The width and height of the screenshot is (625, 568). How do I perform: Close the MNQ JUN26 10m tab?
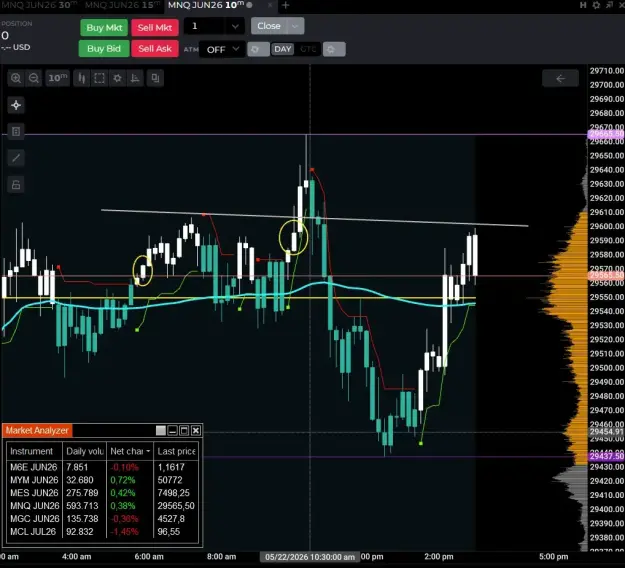click(270, 5)
